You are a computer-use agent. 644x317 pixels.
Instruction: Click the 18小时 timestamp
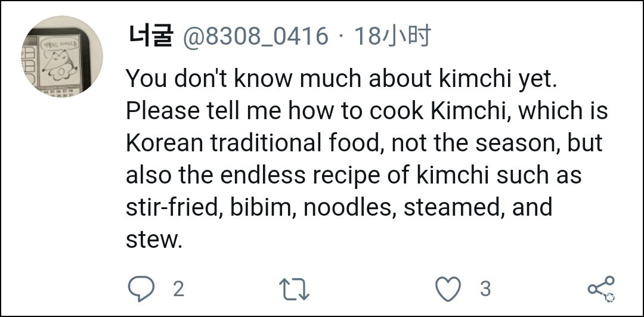pos(392,37)
